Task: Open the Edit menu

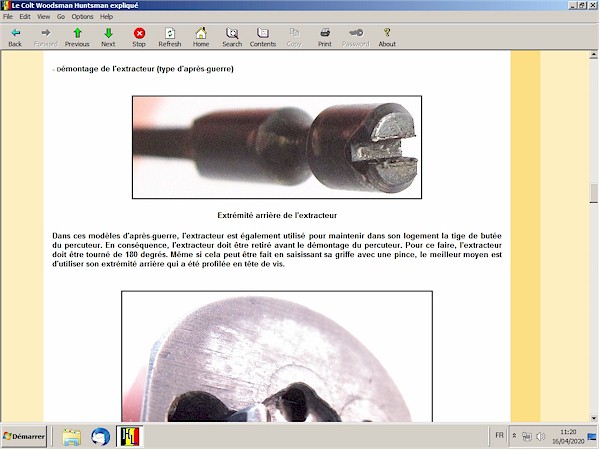Action: (x=25, y=16)
